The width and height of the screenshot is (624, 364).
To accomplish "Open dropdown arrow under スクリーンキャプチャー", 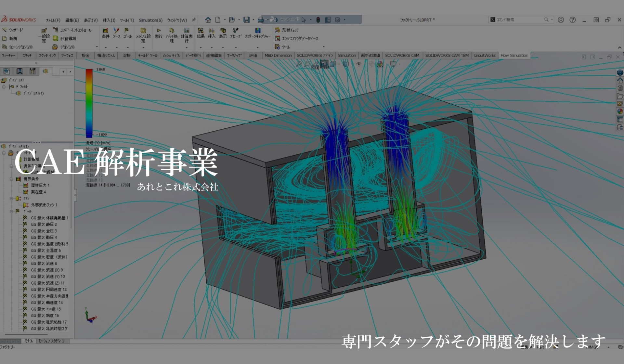I will (258, 47).
